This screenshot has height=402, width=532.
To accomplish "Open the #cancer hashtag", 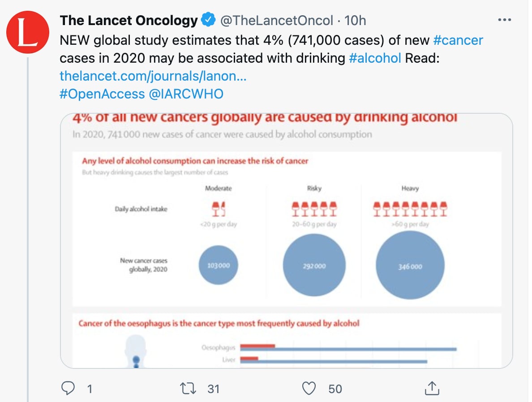I will (x=458, y=40).
